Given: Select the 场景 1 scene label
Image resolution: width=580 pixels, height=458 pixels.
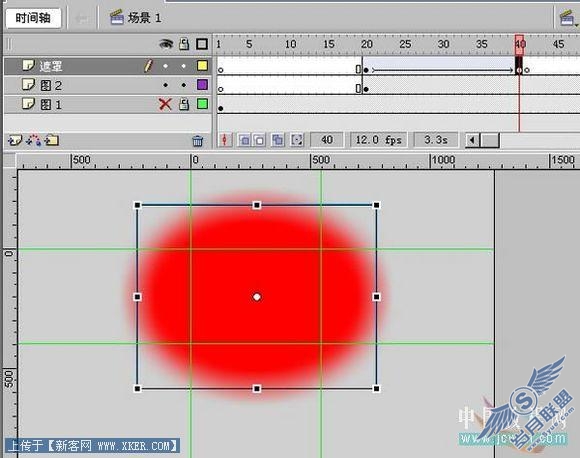Looking at the screenshot, I should 144,18.
